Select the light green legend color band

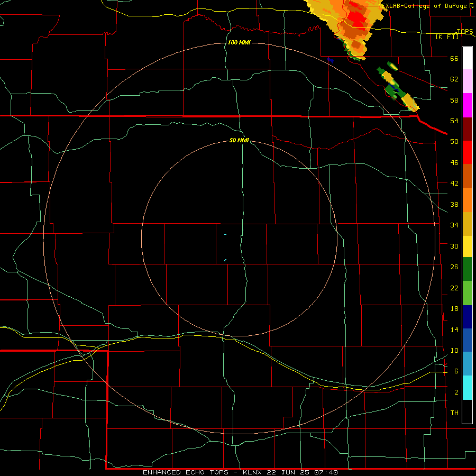click(467, 293)
